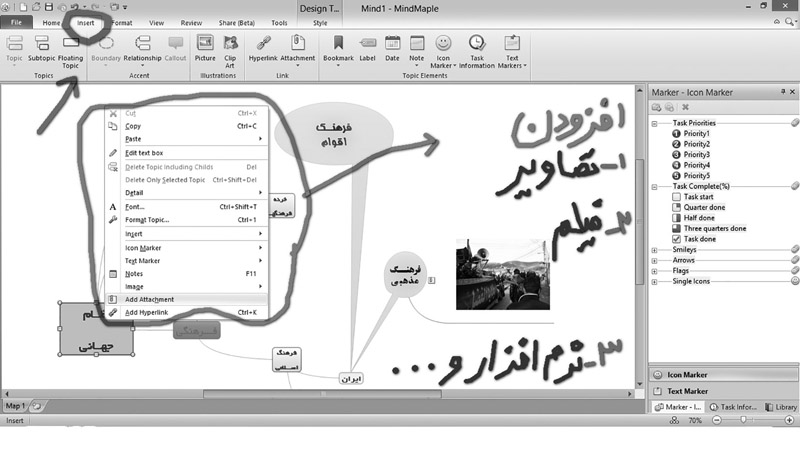Open the Text Marker panel section

point(688,391)
